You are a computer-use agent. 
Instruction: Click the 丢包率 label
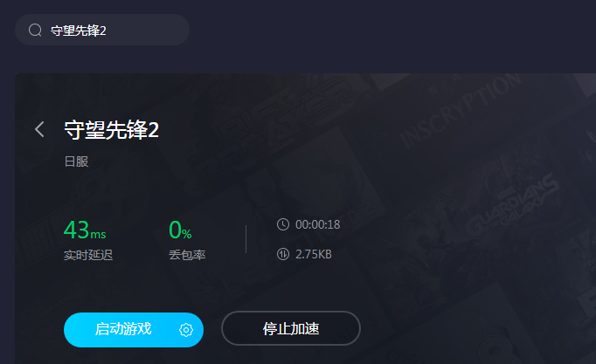(x=187, y=255)
